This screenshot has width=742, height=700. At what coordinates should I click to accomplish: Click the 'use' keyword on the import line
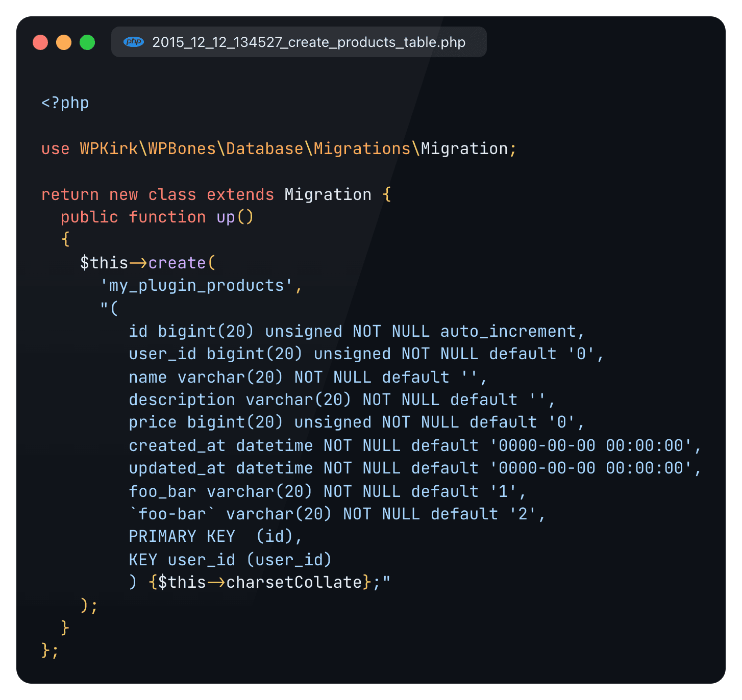[x=55, y=149]
